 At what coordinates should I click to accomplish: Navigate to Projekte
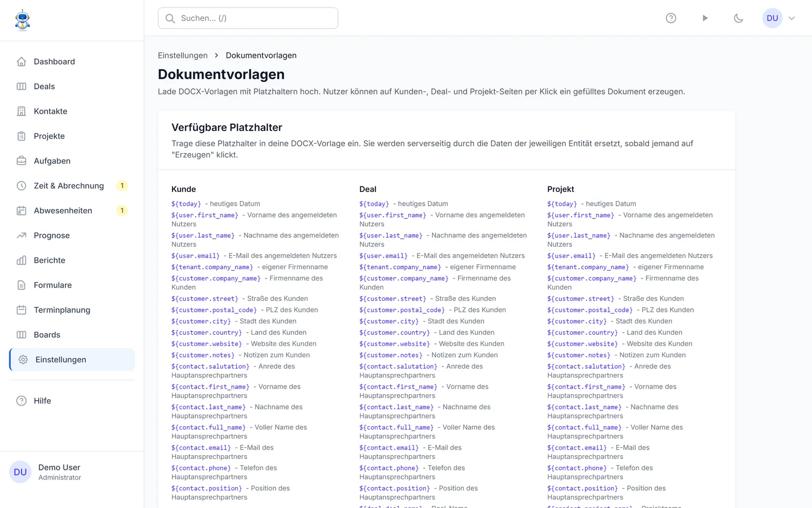tap(72, 136)
